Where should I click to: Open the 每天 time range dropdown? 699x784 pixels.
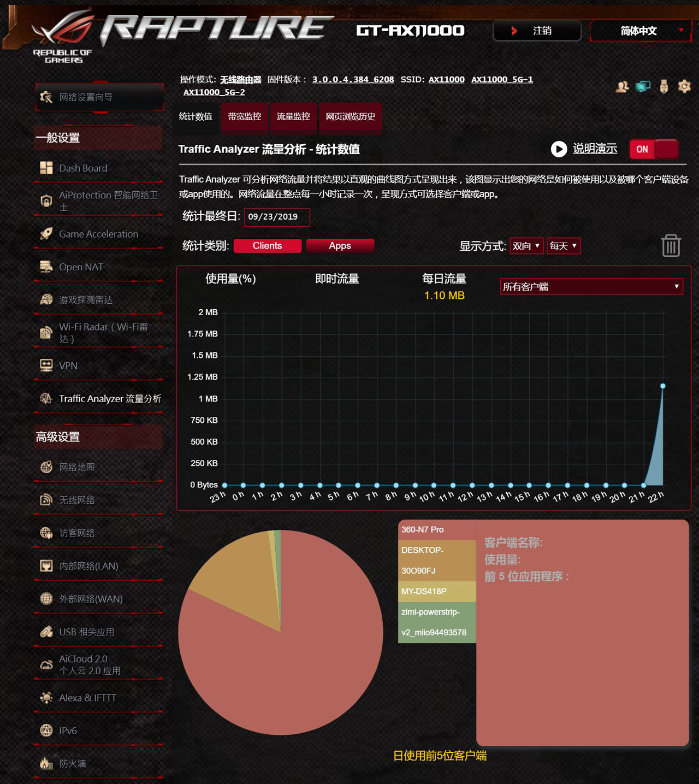[564, 246]
